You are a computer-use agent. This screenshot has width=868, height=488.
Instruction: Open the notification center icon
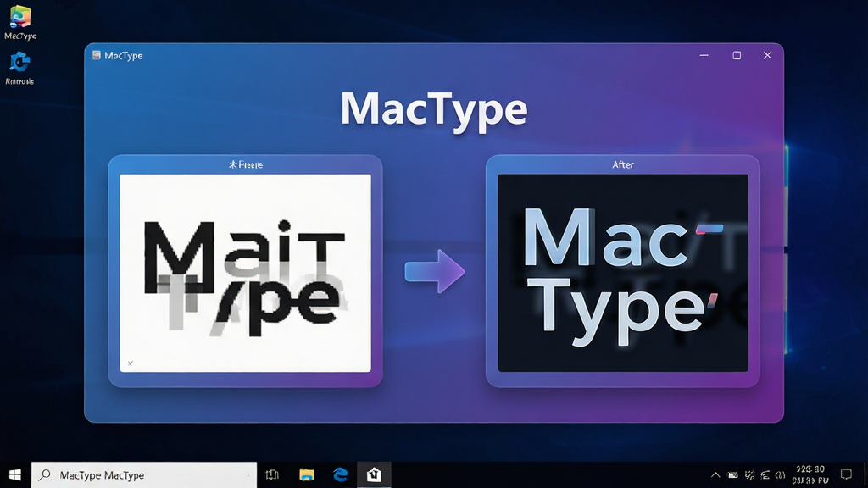(846, 474)
